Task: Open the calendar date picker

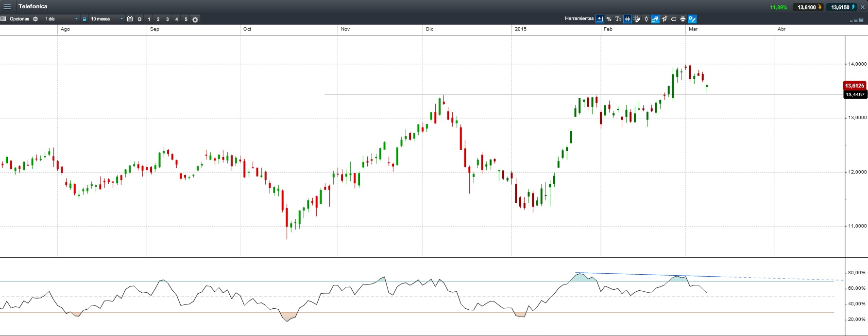Action: (130, 19)
